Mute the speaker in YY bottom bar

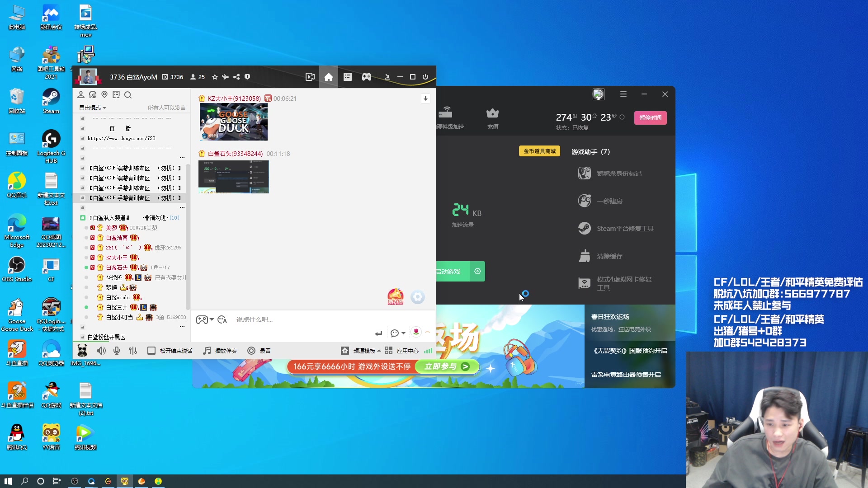click(101, 351)
